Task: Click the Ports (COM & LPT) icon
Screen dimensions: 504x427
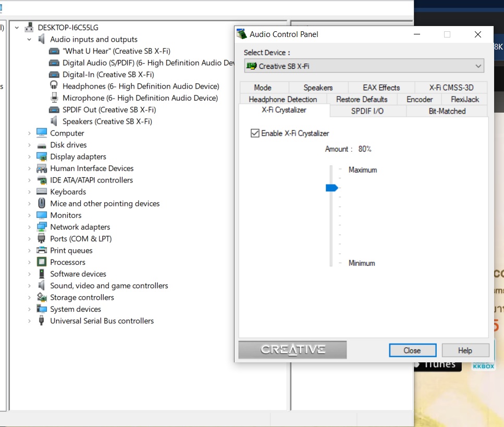Action: pos(42,239)
